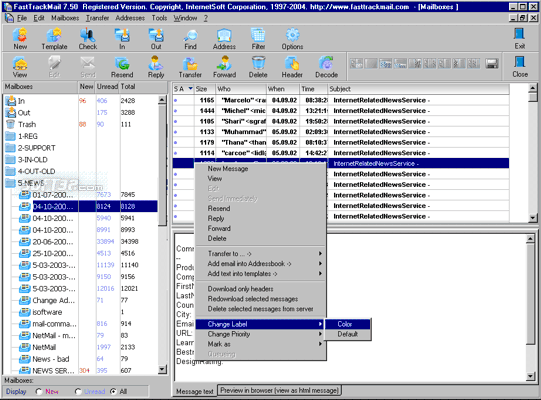The image size is (541, 400).
Task: Click message list scrollbar down arrow
Action: click(532, 218)
